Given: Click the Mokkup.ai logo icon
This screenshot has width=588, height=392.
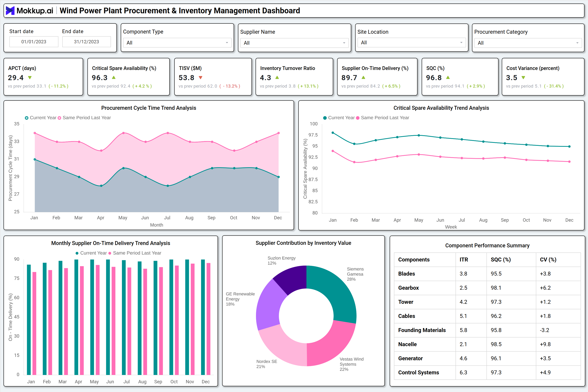Looking at the screenshot, I should pyautogui.click(x=10, y=11).
